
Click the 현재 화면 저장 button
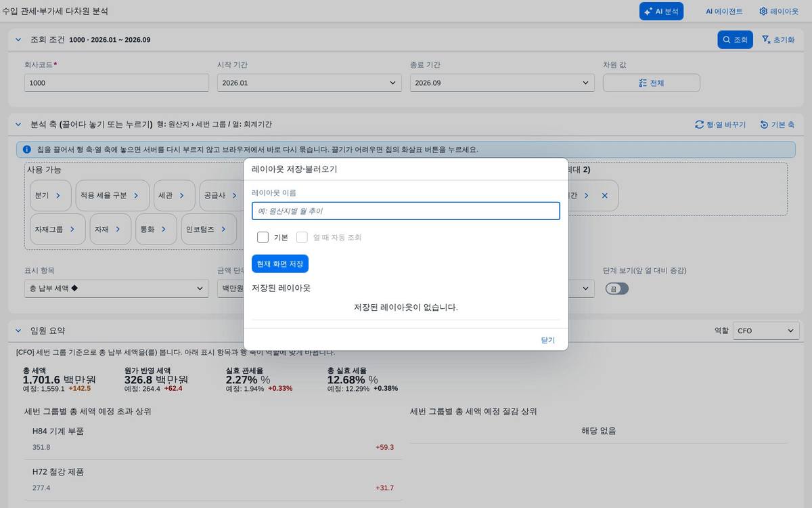click(x=280, y=263)
